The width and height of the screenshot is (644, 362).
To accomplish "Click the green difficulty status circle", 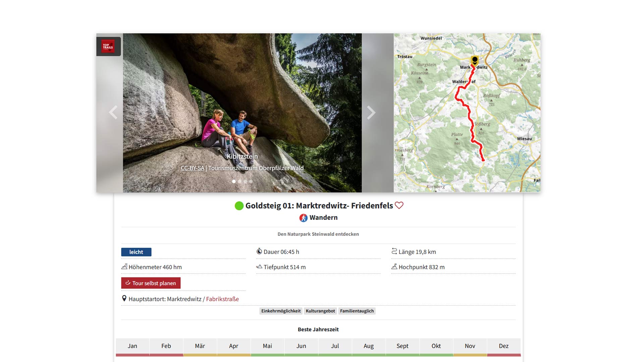I will (239, 206).
